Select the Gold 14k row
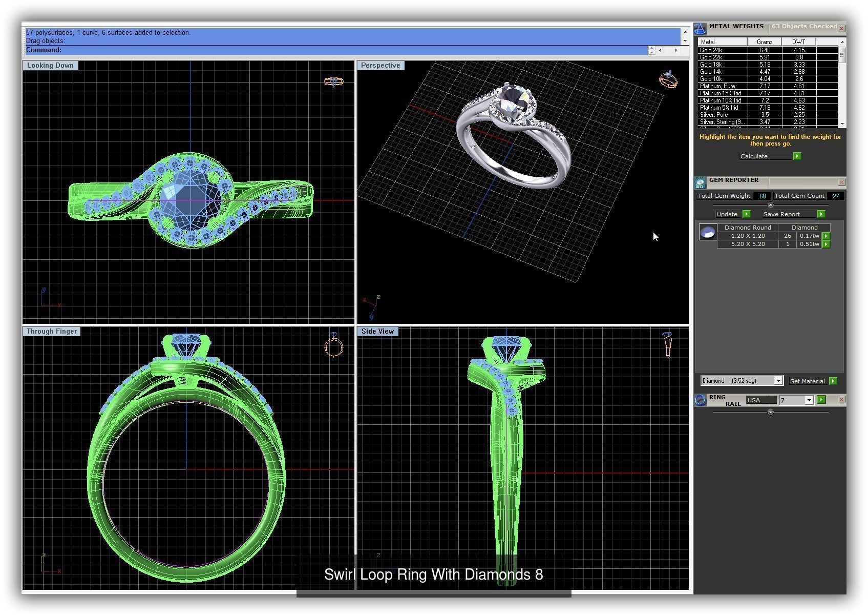This screenshot has height=616, width=868. click(768, 72)
